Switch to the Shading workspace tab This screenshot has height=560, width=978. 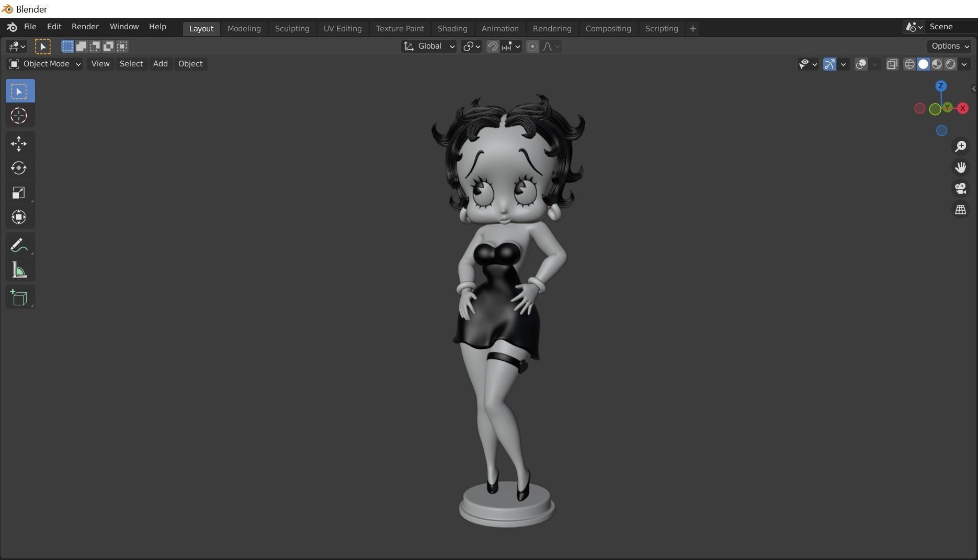(x=452, y=29)
